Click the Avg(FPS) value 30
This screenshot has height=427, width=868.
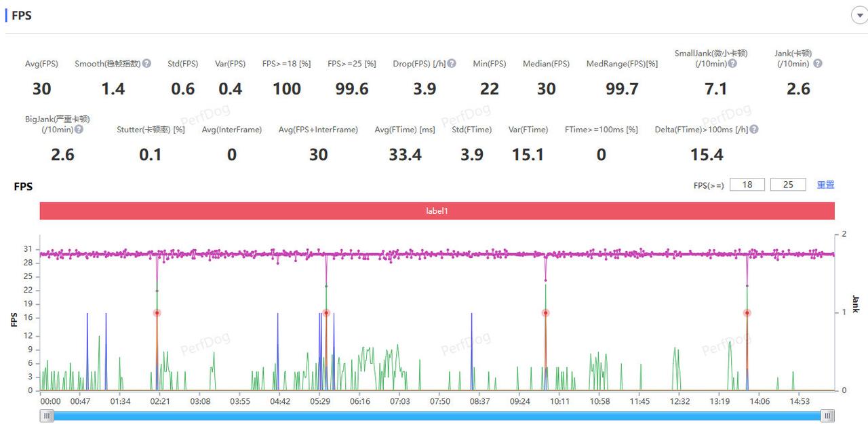click(x=41, y=89)
